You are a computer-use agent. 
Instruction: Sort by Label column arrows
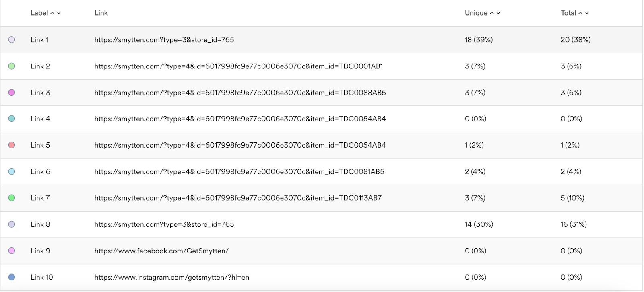(56, 13)
